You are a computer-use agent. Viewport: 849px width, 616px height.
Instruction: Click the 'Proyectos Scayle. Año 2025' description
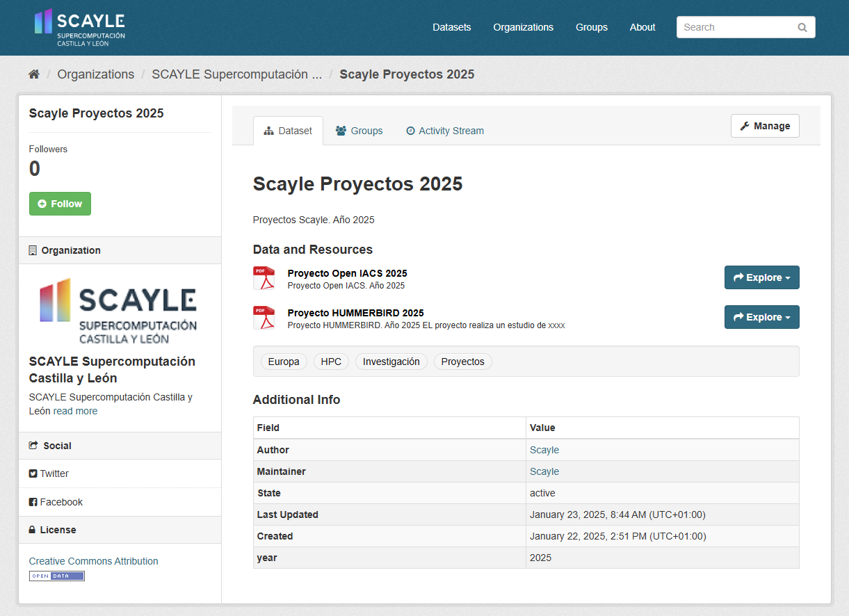pyautogui.click(x=314, y=220)
